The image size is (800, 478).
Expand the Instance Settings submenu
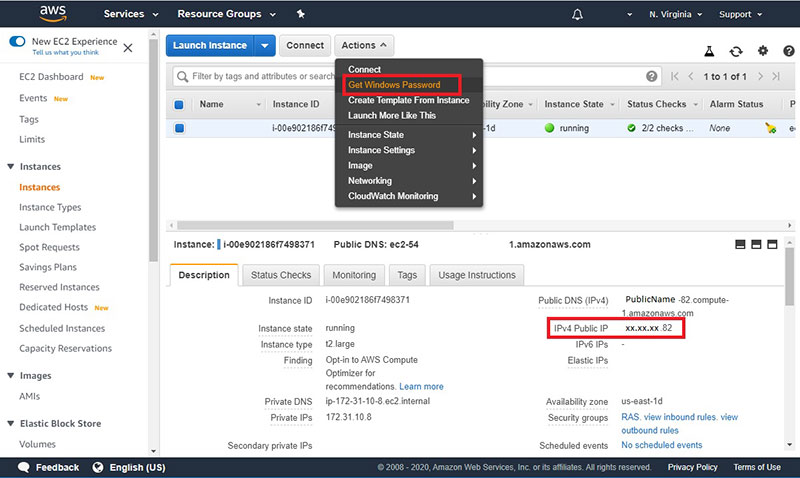pos(409,150)
